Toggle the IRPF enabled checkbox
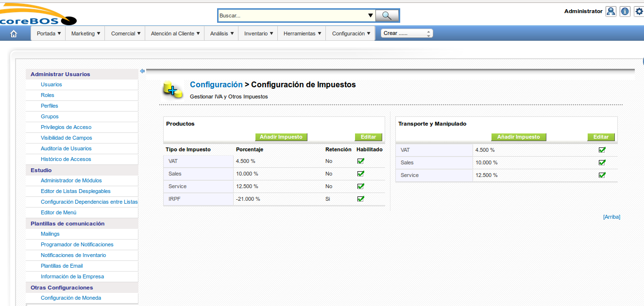This screenshot has height=306, width=644. click(x=360, y=199)
